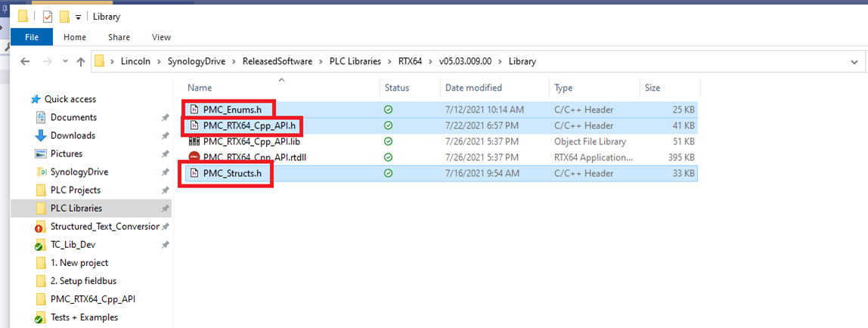This screenshot has width=868, height=328.
Task: Select the PMC_RTX64_Cpp_API.rtdll file icon
Action: (194, 157)
